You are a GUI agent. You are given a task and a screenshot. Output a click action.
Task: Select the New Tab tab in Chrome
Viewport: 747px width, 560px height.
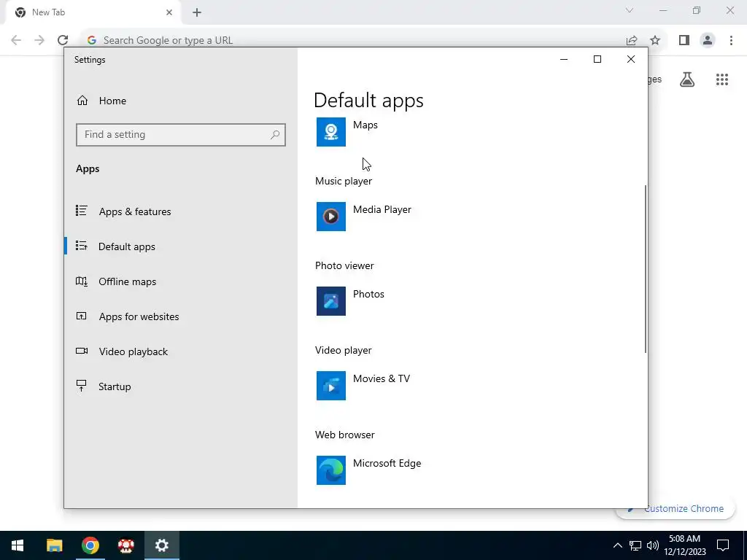93,12
